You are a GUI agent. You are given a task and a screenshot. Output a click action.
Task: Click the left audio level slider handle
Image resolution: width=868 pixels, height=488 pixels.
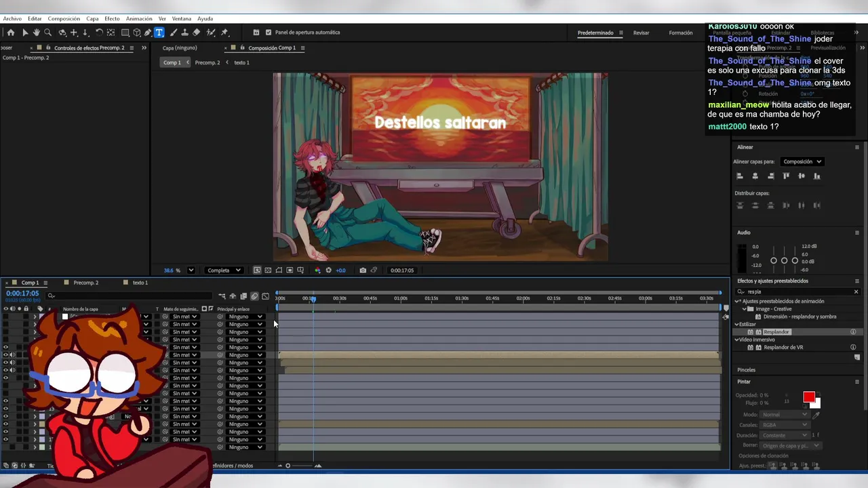[x=774, y=261]
